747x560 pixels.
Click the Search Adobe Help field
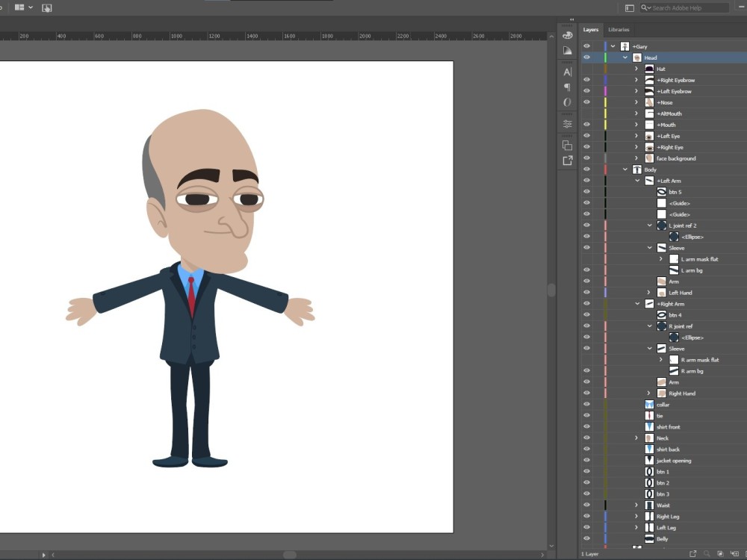[684, 7]
